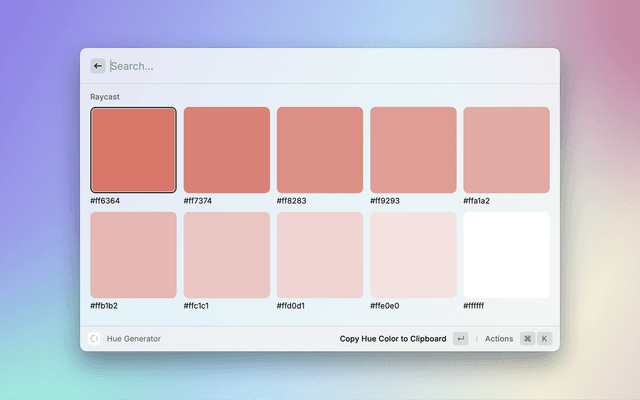
Task: Choose the #ff9293 color swatch
Action: 413,150
